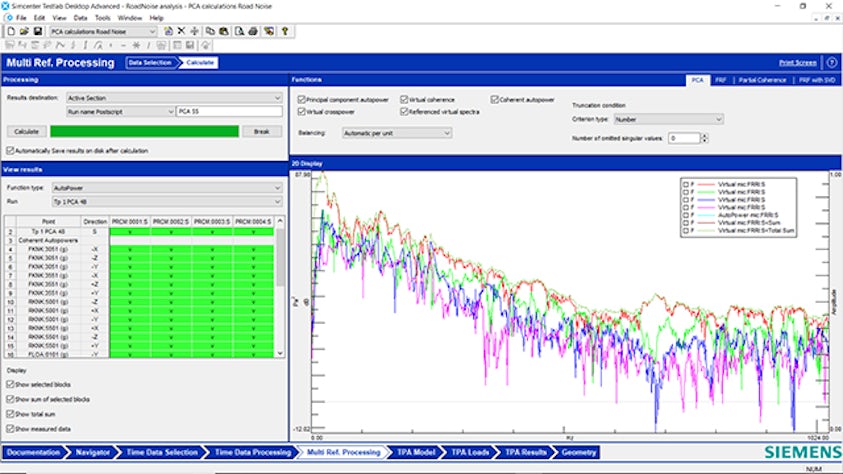The image size is (843, 474).
Task: Open the View menu
Action: tap(59, 18)
